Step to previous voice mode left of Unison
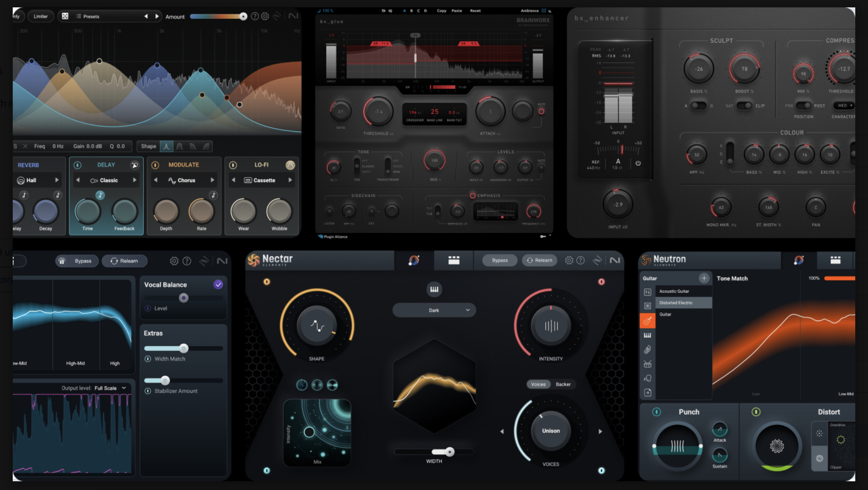The width and height of the screenshot is (868, 490). coord(502,431)
